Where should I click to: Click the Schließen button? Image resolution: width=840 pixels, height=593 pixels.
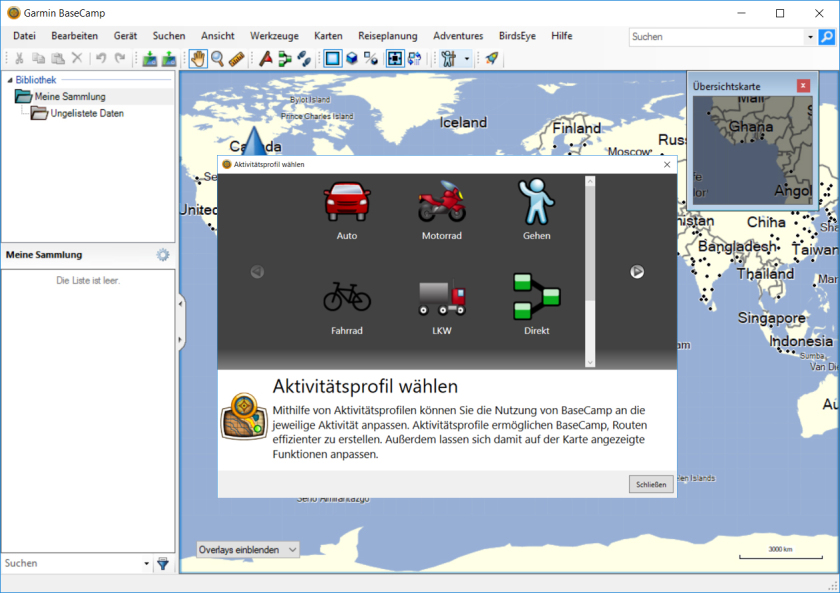[649, 484]
